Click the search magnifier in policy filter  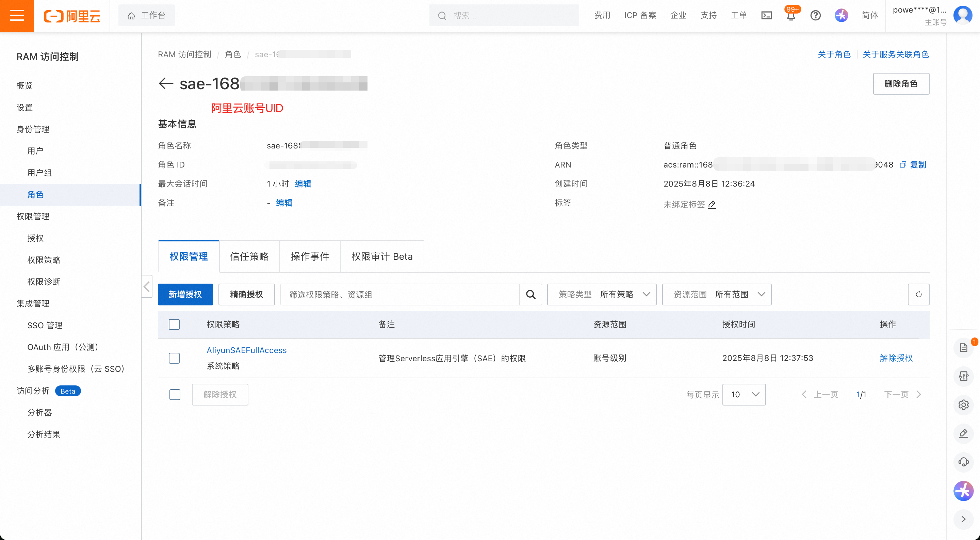[530, 294]
